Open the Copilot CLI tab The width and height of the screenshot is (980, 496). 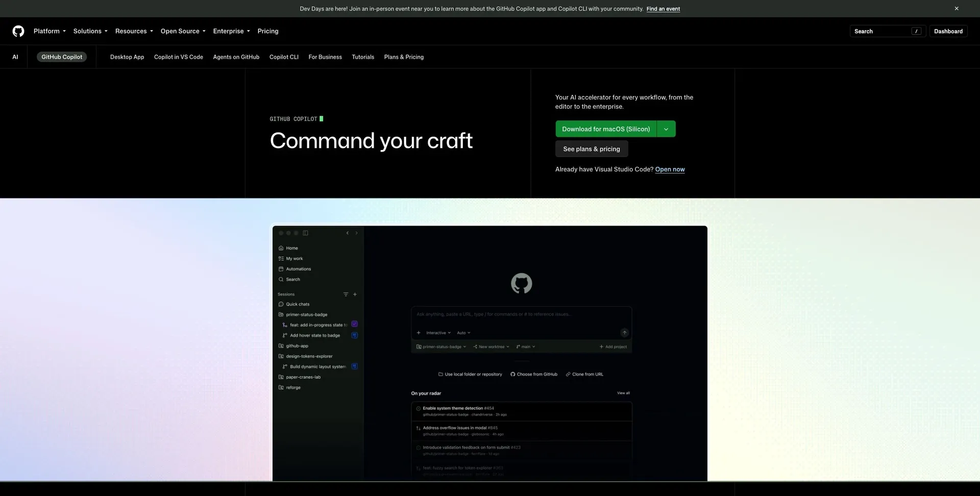pos(284,57)
